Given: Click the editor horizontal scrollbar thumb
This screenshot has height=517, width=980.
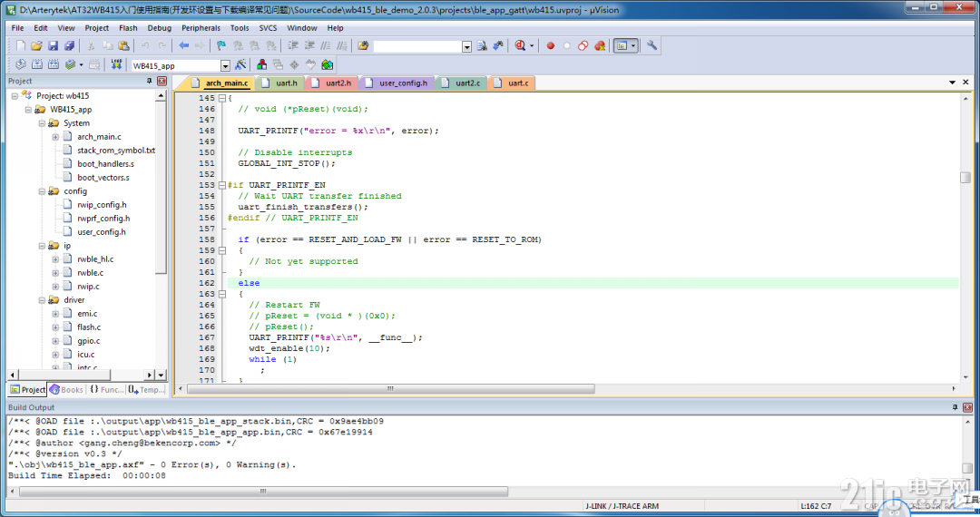Looking at the screenshot, I should (390, 388).
